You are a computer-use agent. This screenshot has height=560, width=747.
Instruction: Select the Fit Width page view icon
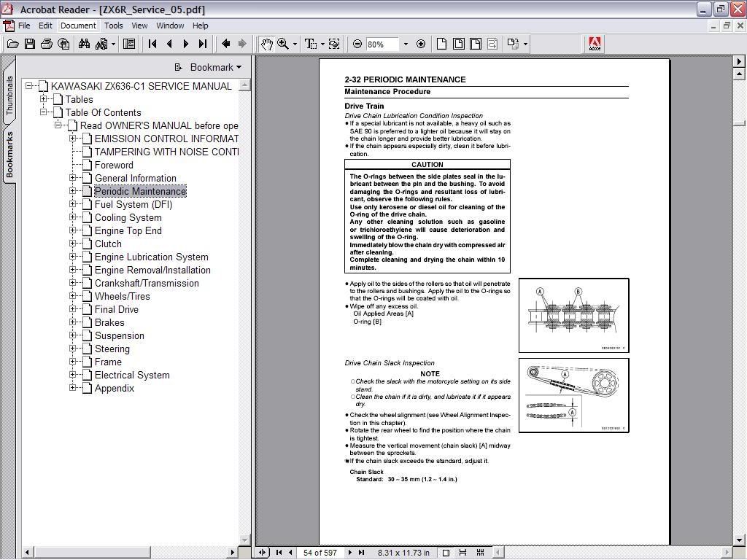(x=475, y=44)
